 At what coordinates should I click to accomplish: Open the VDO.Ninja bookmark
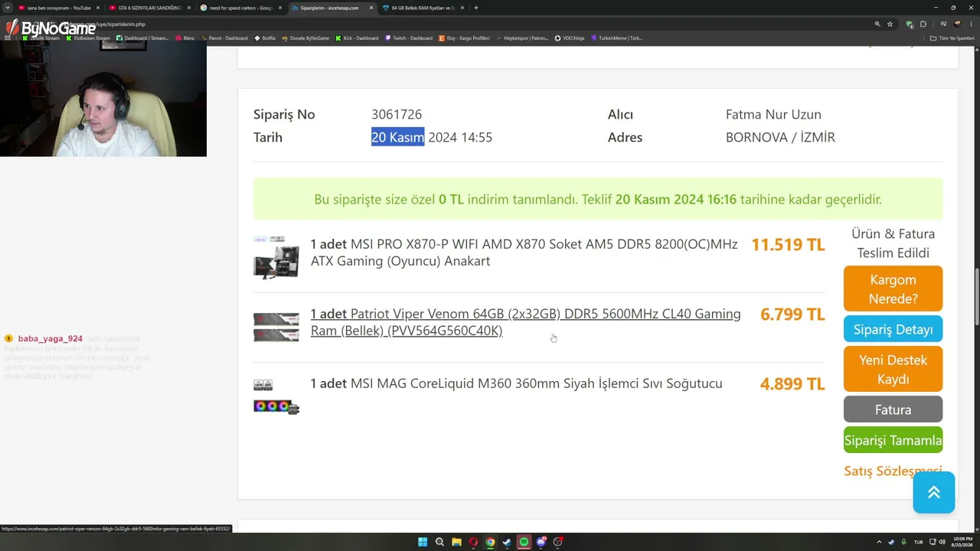click(569, 38)
